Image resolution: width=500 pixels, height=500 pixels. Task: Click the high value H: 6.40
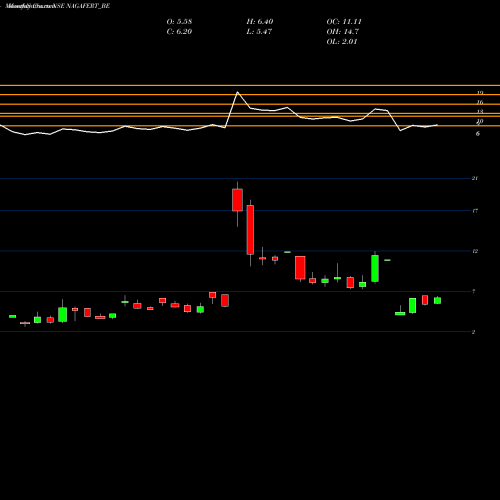tap(260, 22)
